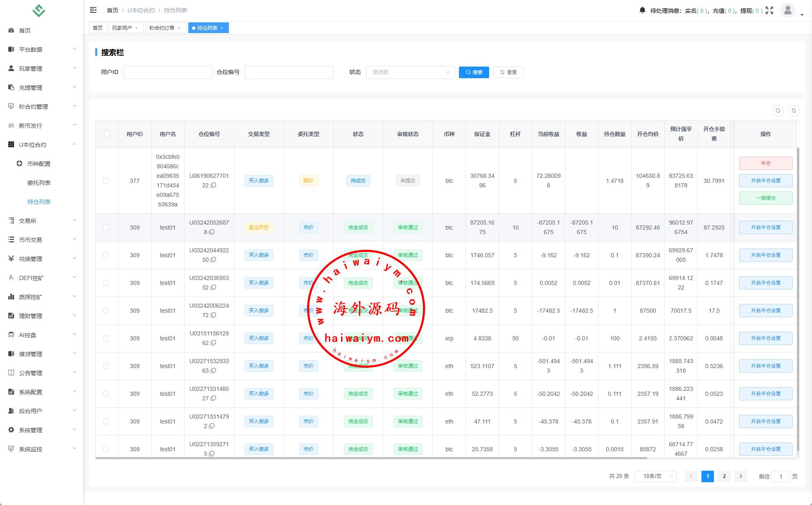Click the home dashboard icon in sidebar

click(x=11, y=30)
